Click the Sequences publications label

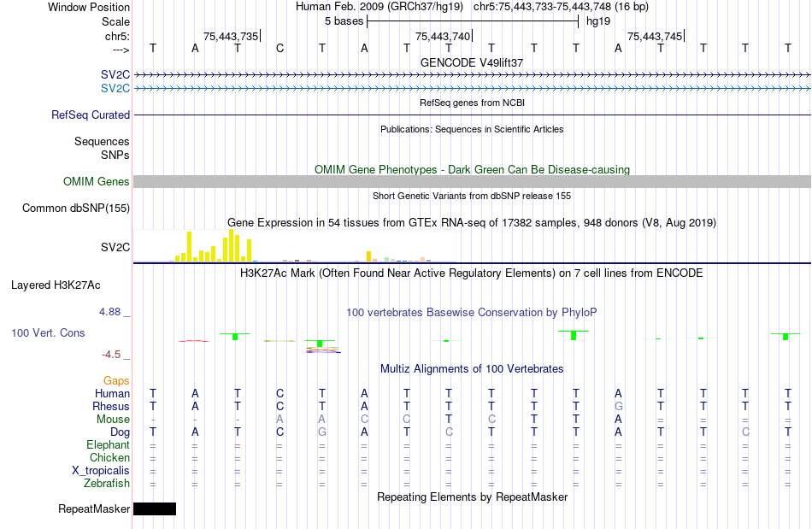[x=102, y=141]
